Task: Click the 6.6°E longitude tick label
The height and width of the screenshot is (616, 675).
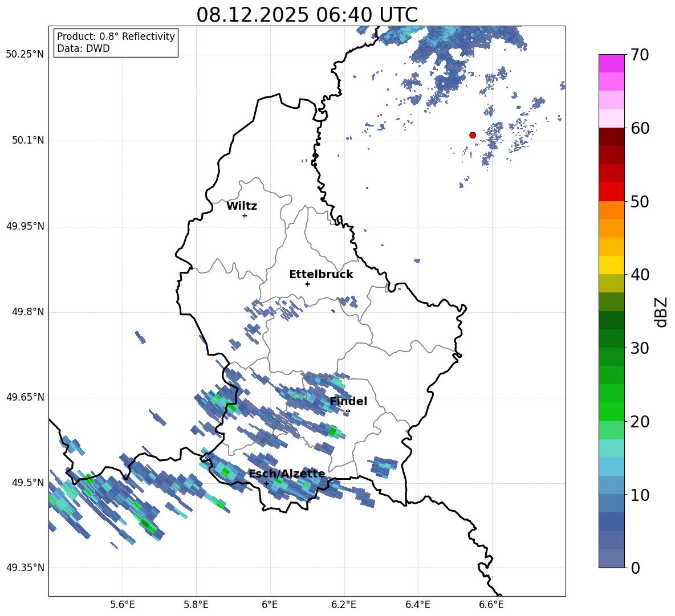Action: point(491,605)
